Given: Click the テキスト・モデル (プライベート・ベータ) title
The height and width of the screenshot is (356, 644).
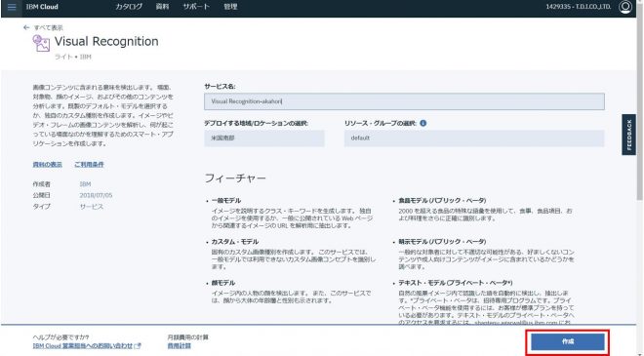Looking at the screenshot, I should tap(455, 283).
